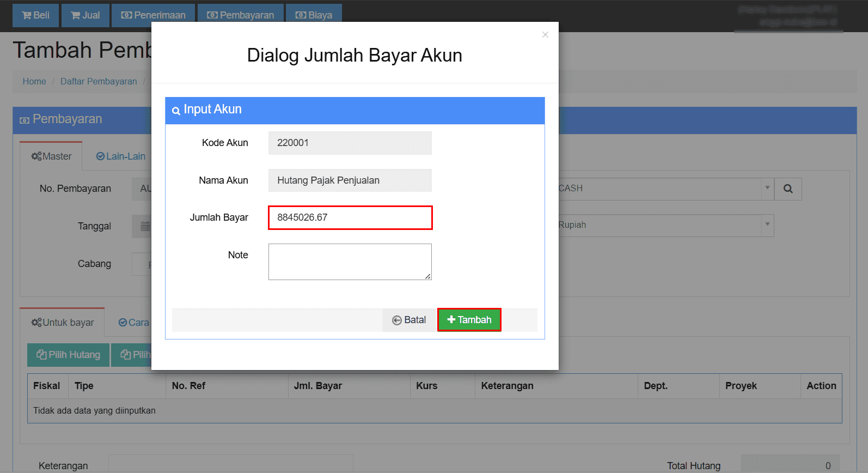Click the Nama Akun field
Viewport: 868px width, 473px height.
tap(350, 180)
